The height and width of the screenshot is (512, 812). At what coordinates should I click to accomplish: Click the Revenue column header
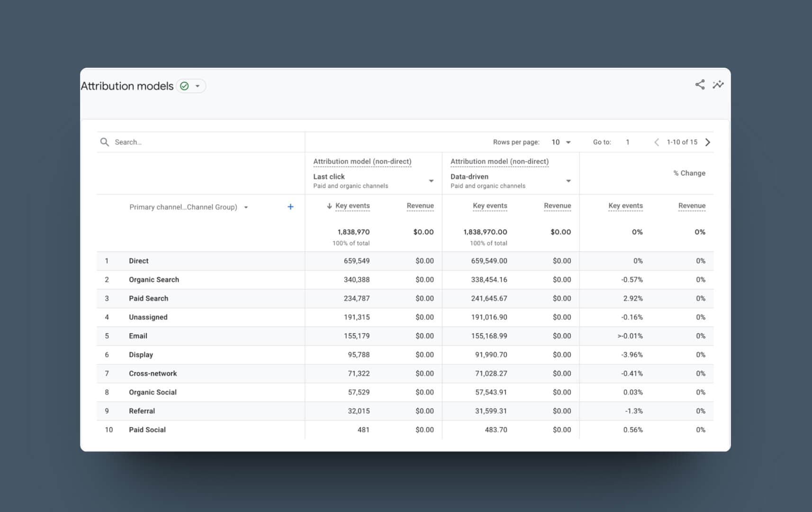click(x=420, y=206)
